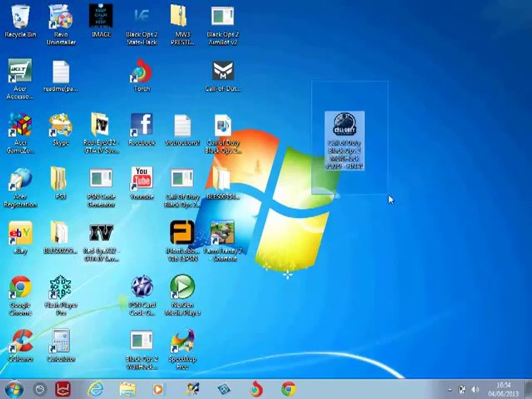Image resolution: width=532 pixels, height=399 pixels.
Task: Select the PS3 folder on desktop
Action: click(61, 183)
